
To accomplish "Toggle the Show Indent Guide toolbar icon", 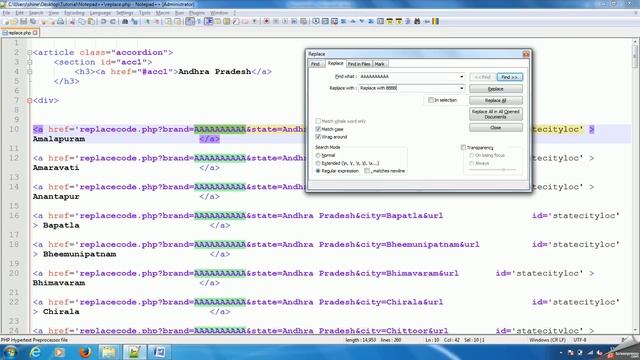I will coord(209,21).
